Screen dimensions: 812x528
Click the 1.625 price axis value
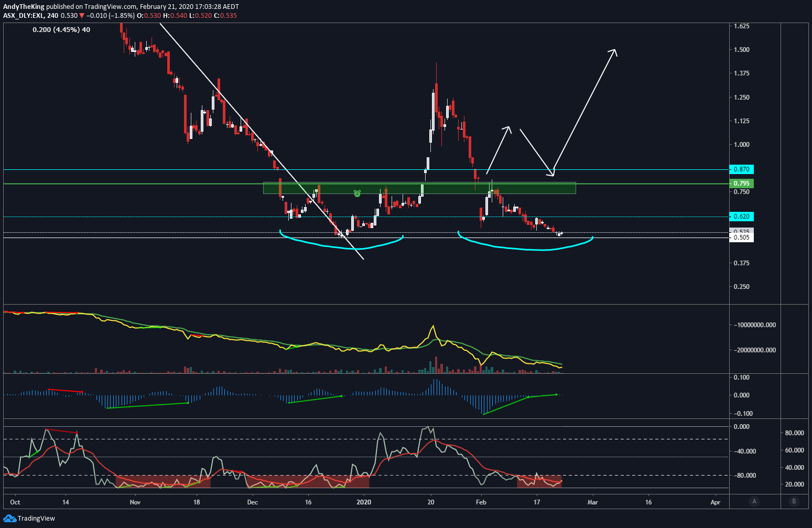pos(742,26)
